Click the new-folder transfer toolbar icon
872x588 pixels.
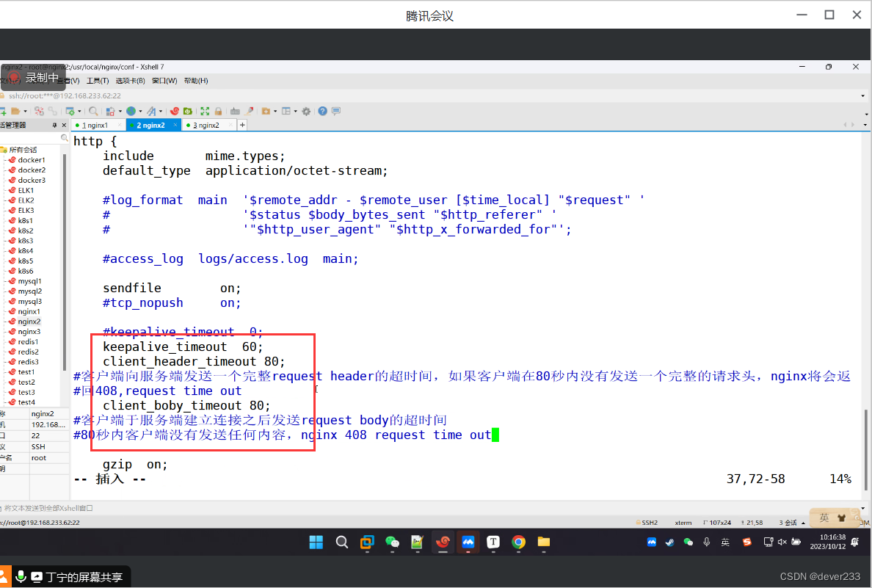266,112
